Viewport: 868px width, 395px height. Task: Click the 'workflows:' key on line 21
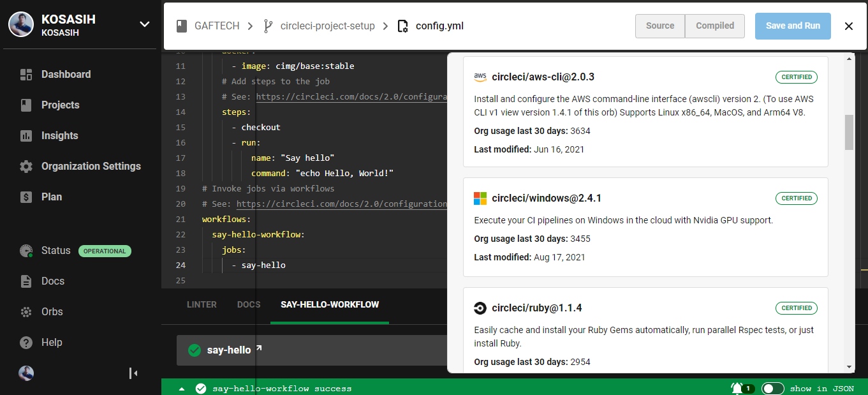(226, 220)
